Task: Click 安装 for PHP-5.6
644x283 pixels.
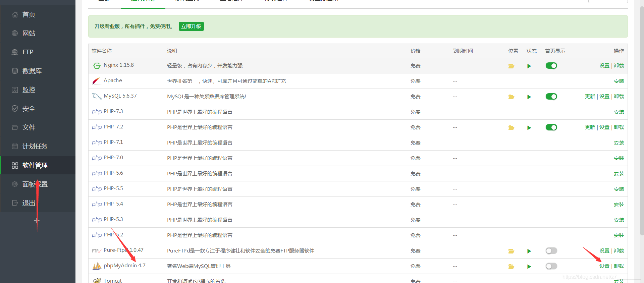Action: click(x=619, y=174)
